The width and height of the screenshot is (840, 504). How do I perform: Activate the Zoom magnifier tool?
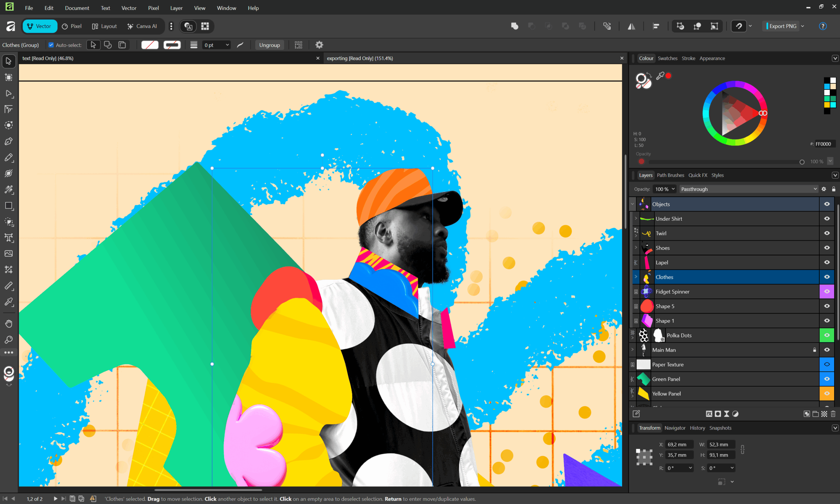pyautogui.click(x=9, y=340)
